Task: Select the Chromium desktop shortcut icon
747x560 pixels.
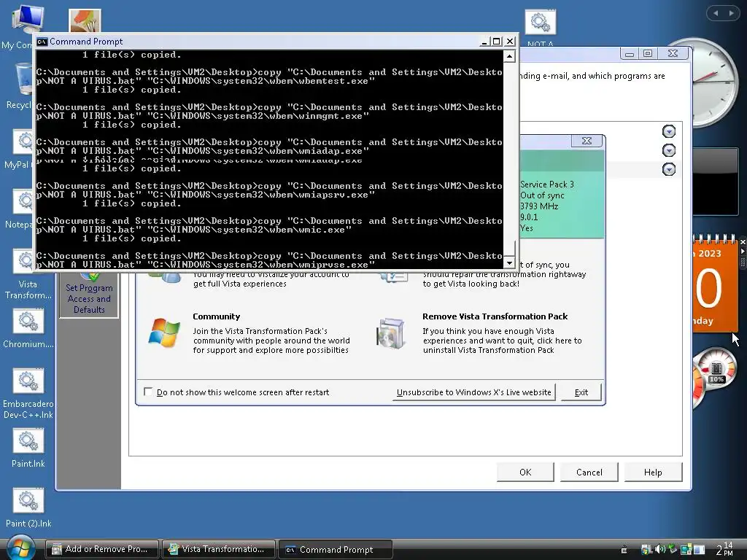Action: (x=28, y=322)
